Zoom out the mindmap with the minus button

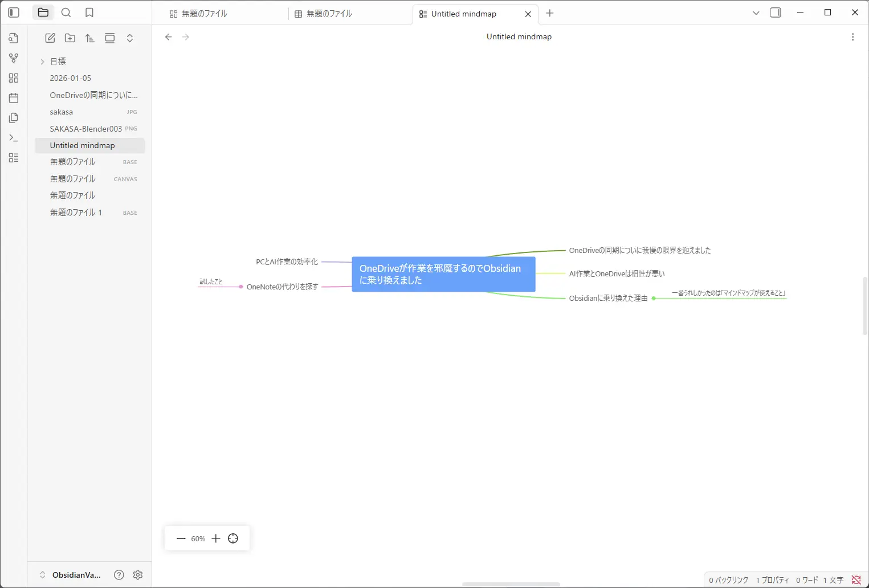(181, 538)
